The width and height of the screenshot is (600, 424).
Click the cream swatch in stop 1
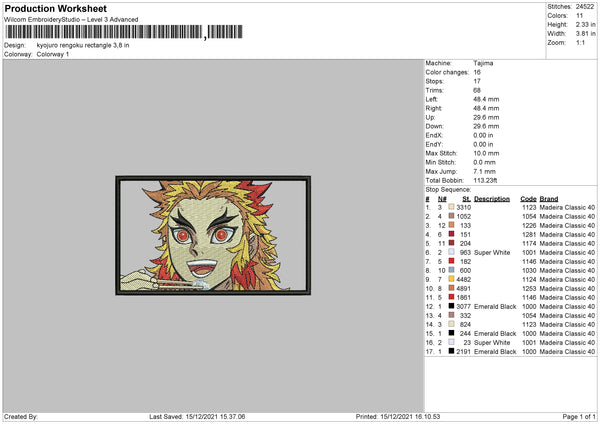point(452,207)
